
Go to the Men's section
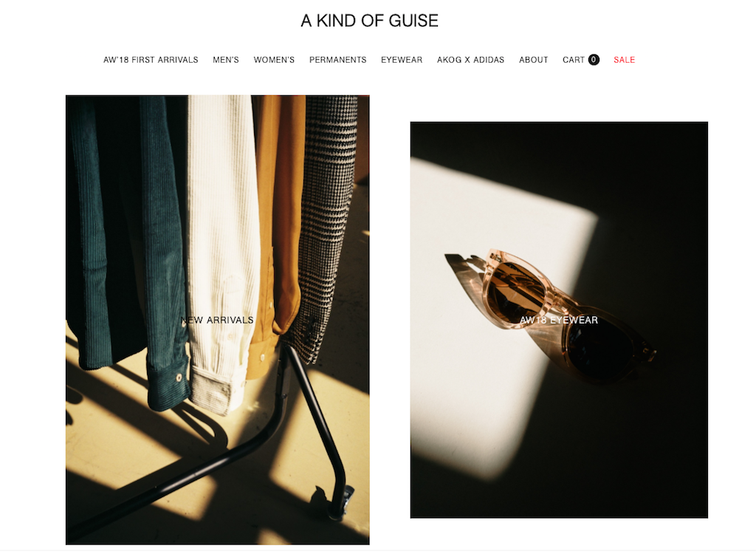[226, 60]
